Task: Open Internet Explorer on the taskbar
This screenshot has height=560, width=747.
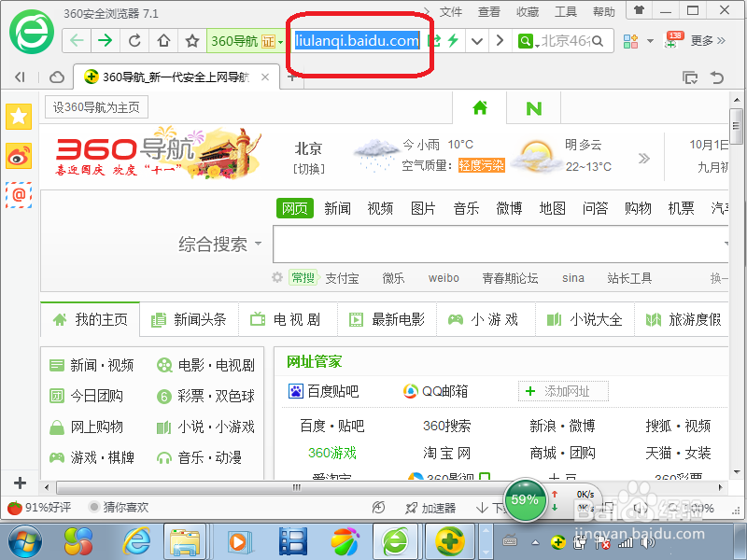Action: (136, 541)
